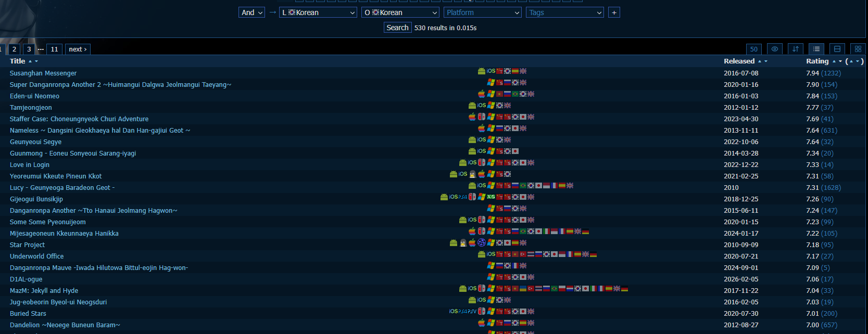Open the And/Or operator dropdown

pyautogui.click(x=252, y=12)
